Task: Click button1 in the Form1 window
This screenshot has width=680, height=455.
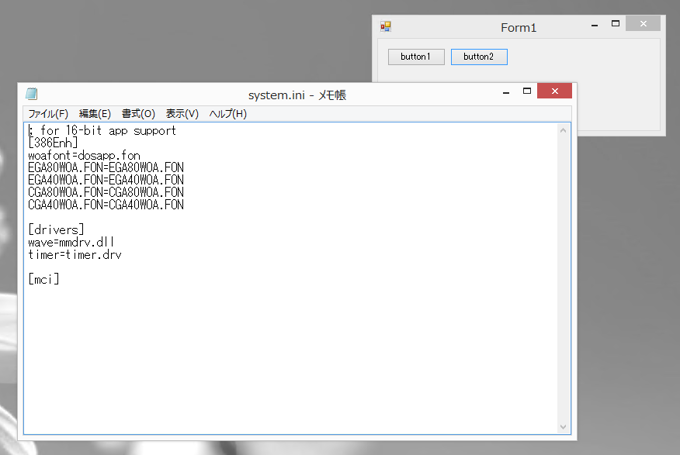Action: [x=416, y=57]
